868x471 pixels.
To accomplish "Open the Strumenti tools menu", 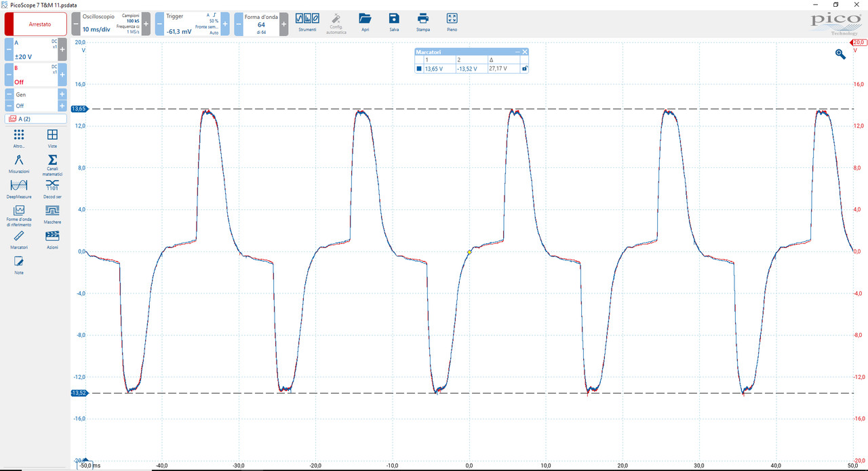I will (x=307, y=22).
